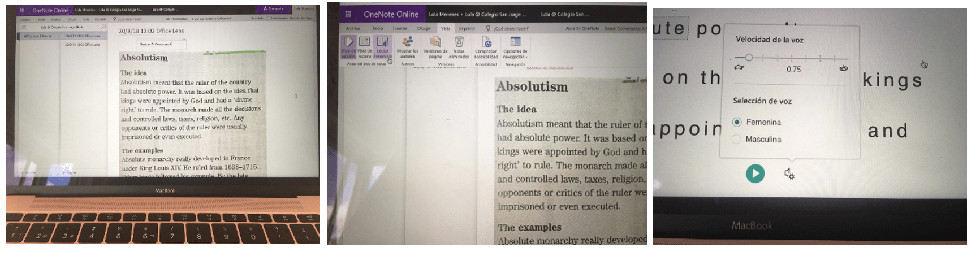Click the ¿Qué desea hacer? search box
Image resolution: width=980 pixels, height=256 pixels.
click(511, 28)
